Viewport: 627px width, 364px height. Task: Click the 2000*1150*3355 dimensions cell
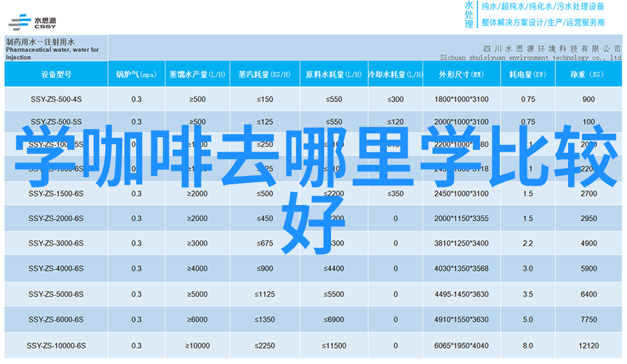(x=461, y=219)
